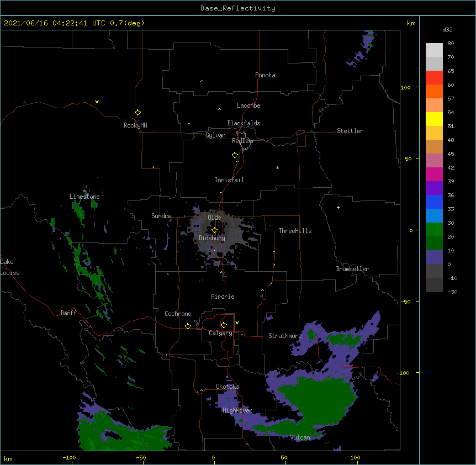Click the yellow v marker northeast of Calgary
Viewport: 476px width, 465px height.
(x=237, y=323)
